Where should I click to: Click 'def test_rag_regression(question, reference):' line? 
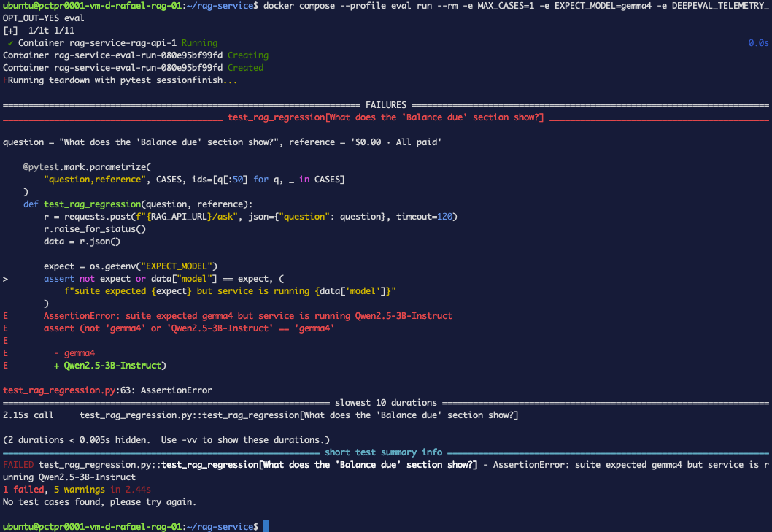point(138,204)
